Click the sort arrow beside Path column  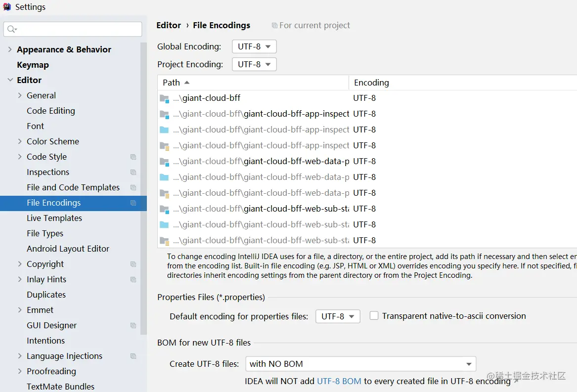point(187,83)
